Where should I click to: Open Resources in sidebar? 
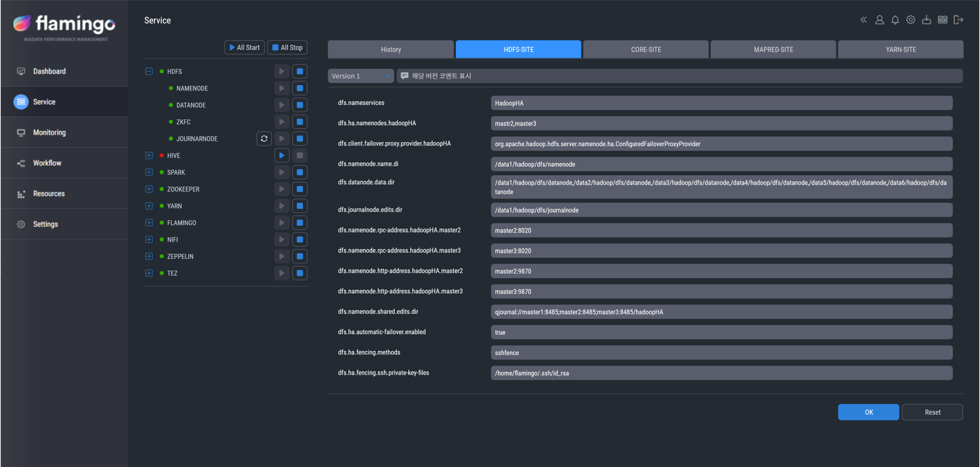pyautogui.click(x=64, y=193)
